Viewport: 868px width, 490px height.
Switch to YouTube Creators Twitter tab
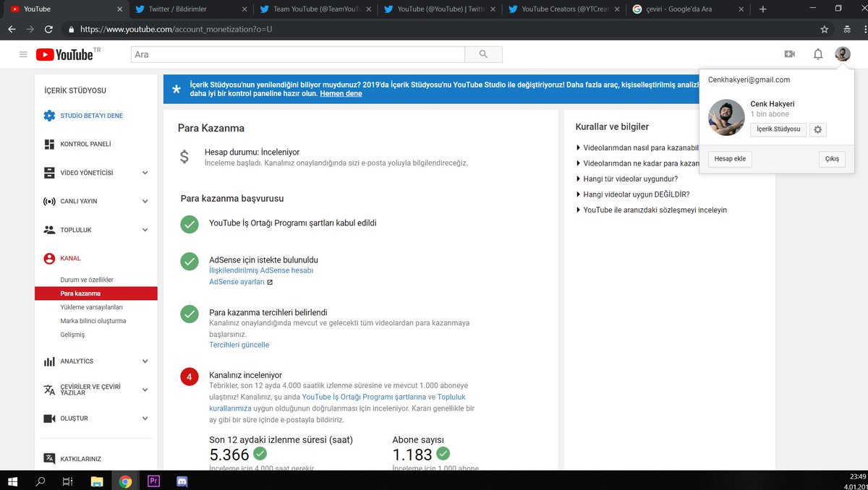point(563,9)
